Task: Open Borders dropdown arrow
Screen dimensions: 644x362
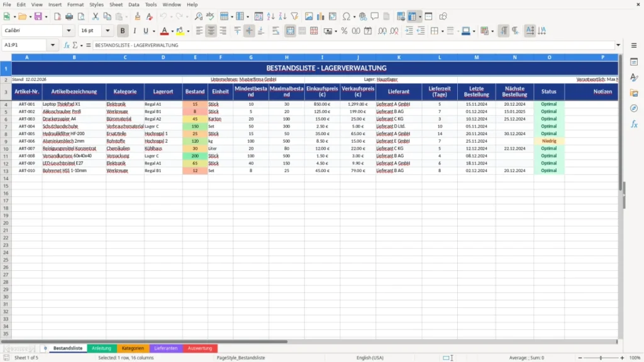Action: pyautogui.click(x=442, y=31)
